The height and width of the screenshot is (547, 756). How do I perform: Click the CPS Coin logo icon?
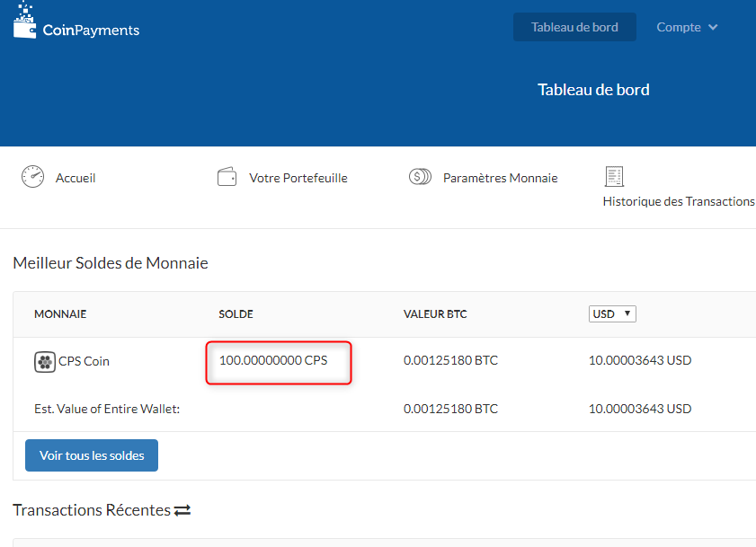[x=45, y=362]
